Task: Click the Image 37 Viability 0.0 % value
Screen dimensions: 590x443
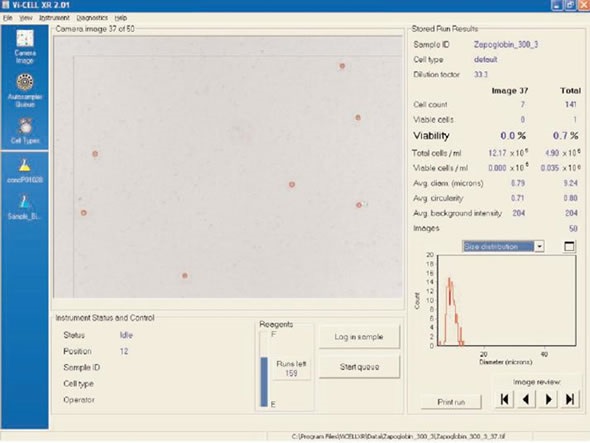Action: (x=513, y=135)
